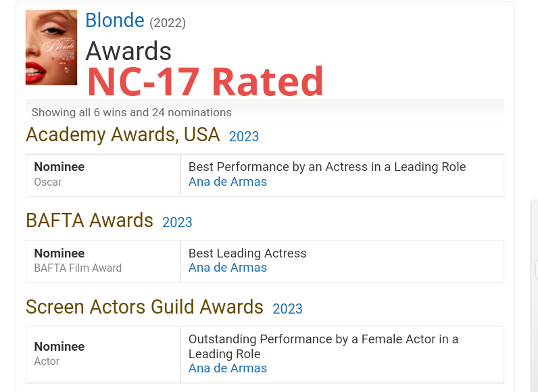Open the 2023 link beside Academy Awards
538x392 pixels.
coord(244,137)
